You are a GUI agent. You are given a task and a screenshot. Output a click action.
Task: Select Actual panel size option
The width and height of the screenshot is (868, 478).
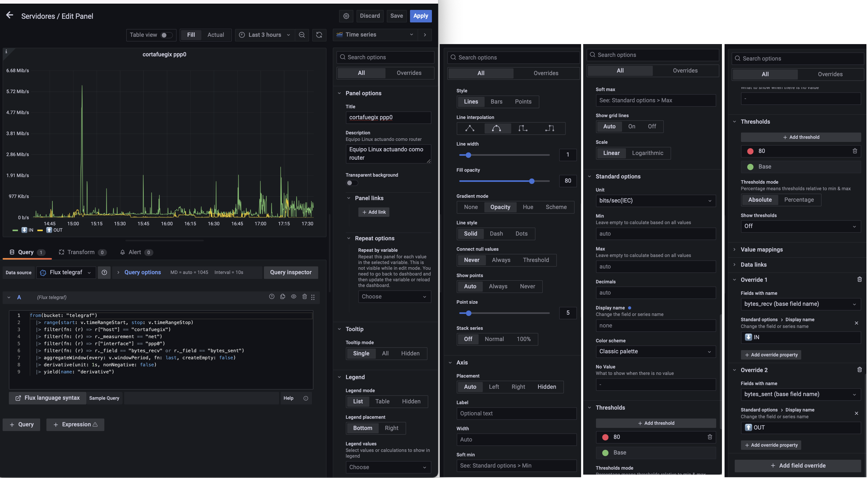point(216,35)
